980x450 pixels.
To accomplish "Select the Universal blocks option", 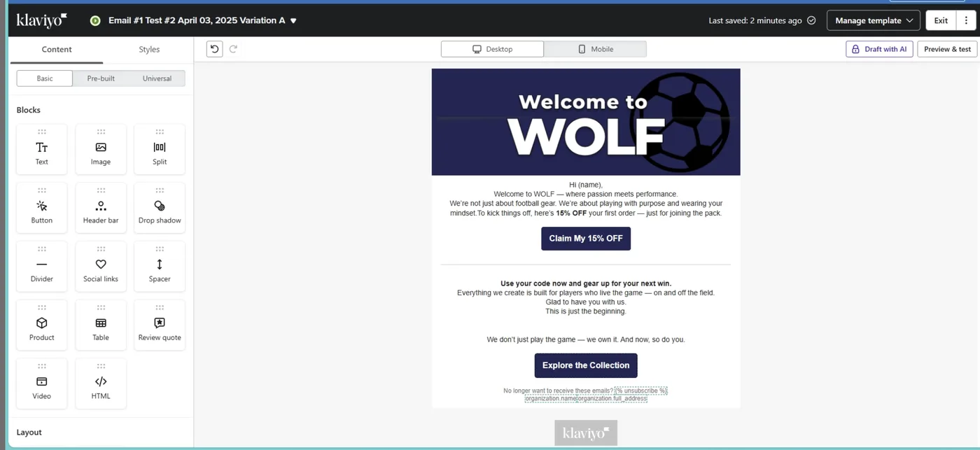I will (157, 78).
